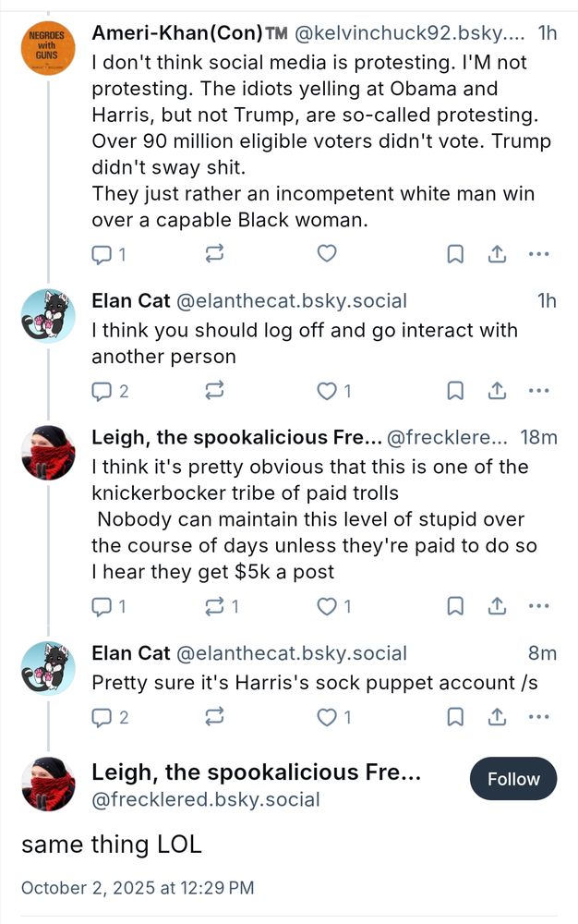The height and width of the screenshot is (924, 578).
Task: Reply to Ameri-Khan(Con)'s post
Action: (102, 254)
